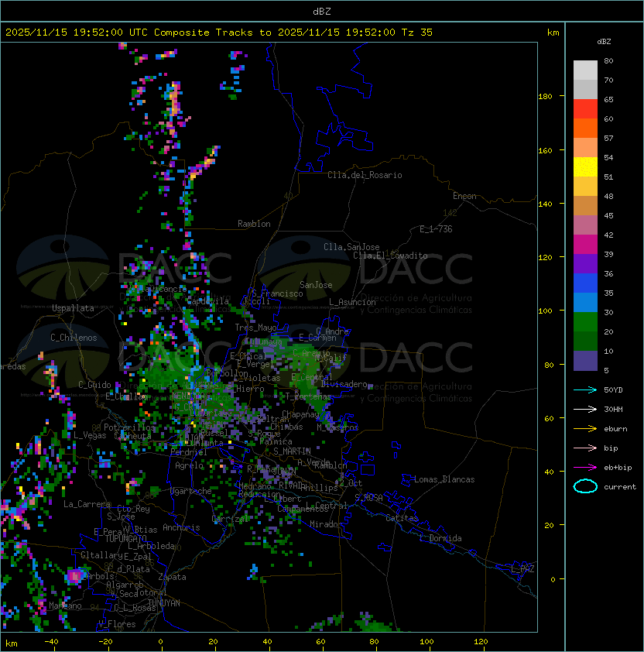The height and width of the screenshot is (652, 644).
Task: Click the yellow eburn arrow in legend
Action: pyautogui.click(x=585, y=429)
